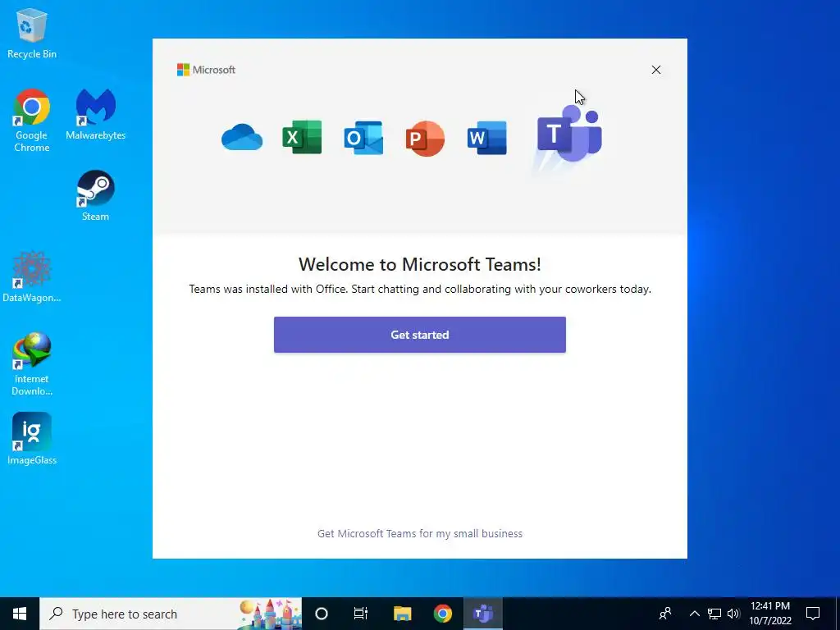840x630 pixels.
Task: Click the Outlook icon in the Teams dialog
Action: tap(363, 138)
